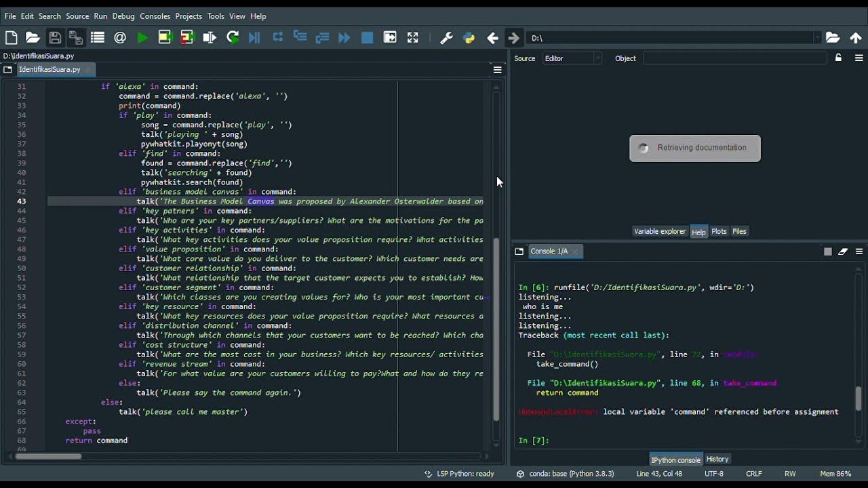Click the LSP Python: ready status
868x488 pixels.
(459, 474)
